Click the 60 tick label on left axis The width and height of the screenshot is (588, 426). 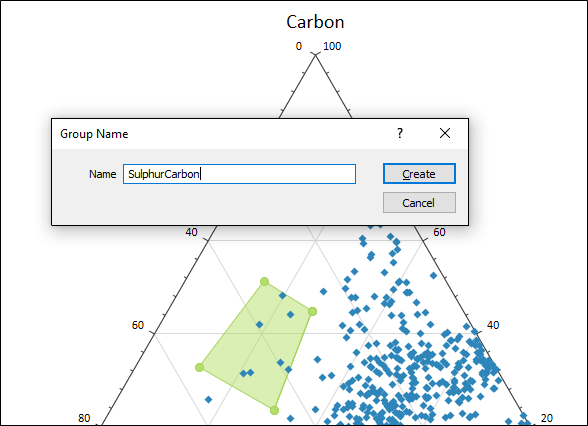point(138,325)
